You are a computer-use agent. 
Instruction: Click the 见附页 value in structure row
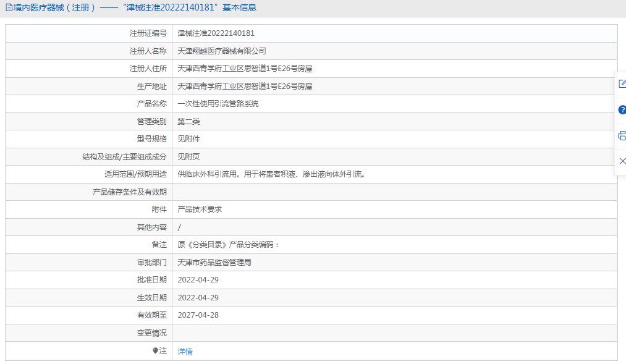coord(188,156)
